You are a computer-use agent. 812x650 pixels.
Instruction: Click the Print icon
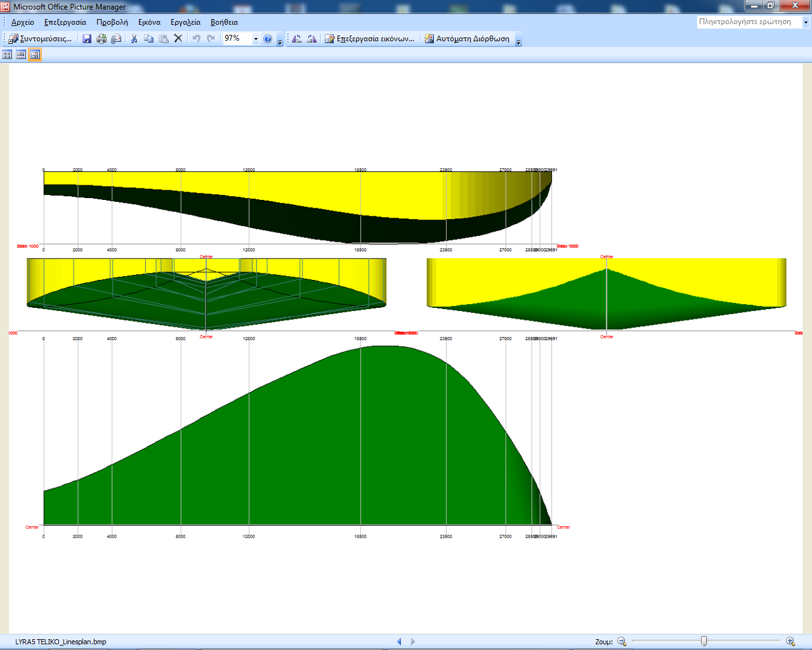point(101,39)
